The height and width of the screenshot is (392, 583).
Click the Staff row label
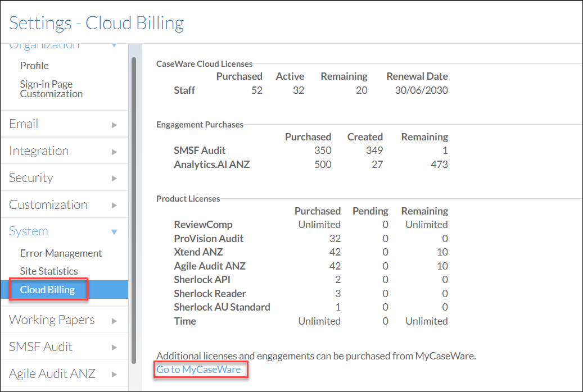184,90
